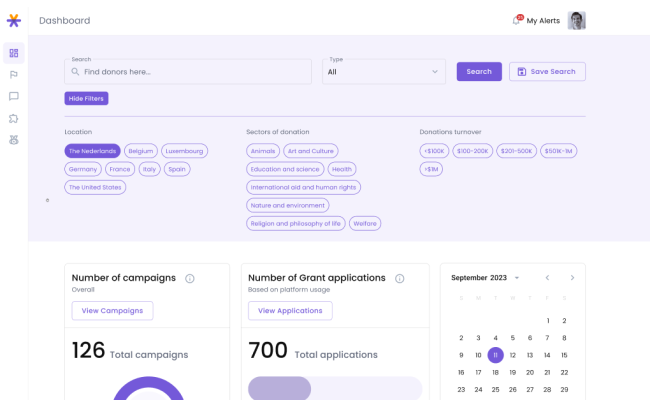
Task: Select Health sector chip
Action: (342, 169)
